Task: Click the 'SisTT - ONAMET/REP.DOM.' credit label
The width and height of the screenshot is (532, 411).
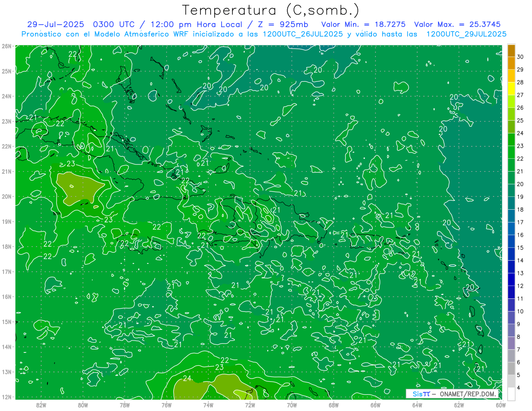Action: pyautogui.click(x=453, y=394)
